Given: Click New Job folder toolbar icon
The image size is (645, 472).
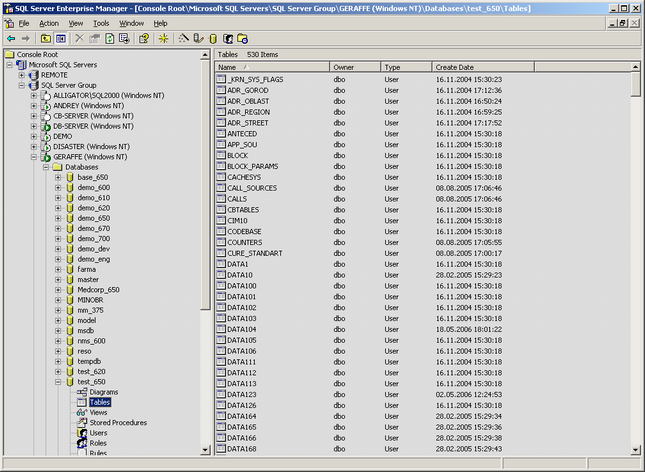Looking at the screenshot, I should tap(243, 39).
